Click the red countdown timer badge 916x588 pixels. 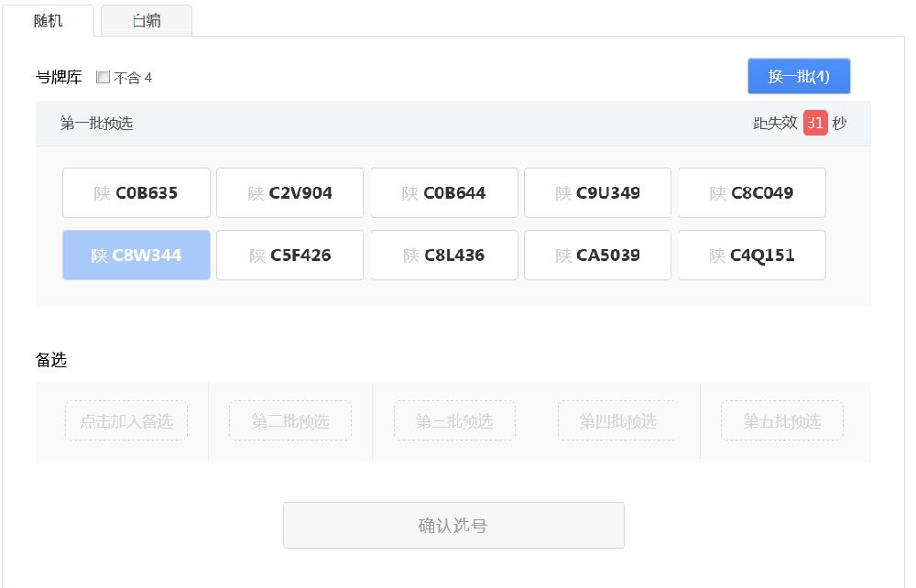815,123
